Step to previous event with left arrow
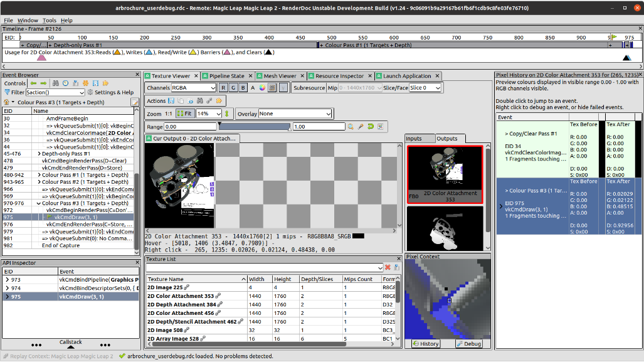Viewport: 644px width, 362px height. pyautogui.click(x=34, y=83)
